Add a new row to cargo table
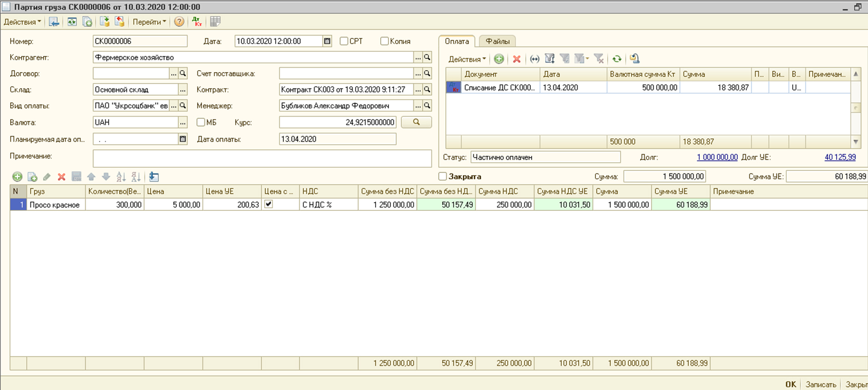This screenshot has width=868, height=390. tap(17, 177)
